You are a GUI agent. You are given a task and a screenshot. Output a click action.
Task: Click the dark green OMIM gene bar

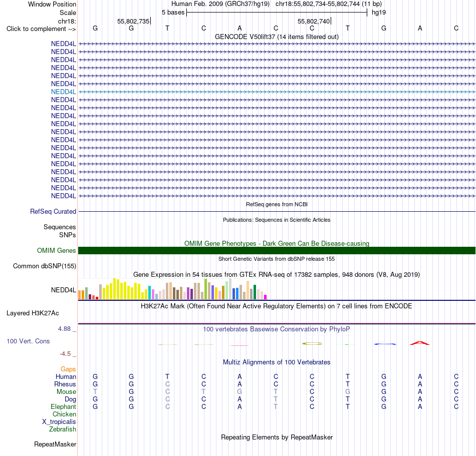point(277,250)
